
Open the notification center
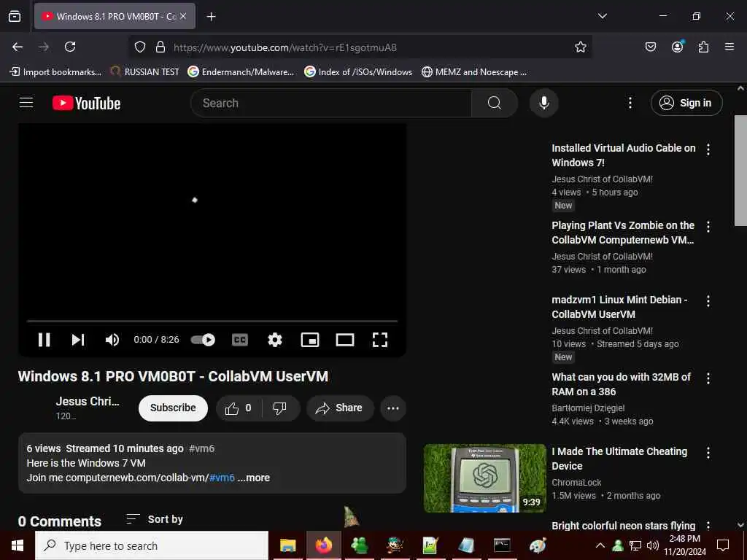(x=723, y=545)
